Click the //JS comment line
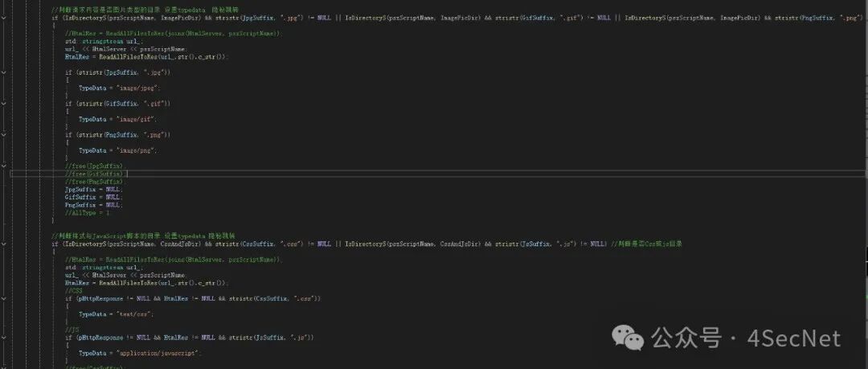The height and width of the screenshot is (369, 868). (72, 329)
